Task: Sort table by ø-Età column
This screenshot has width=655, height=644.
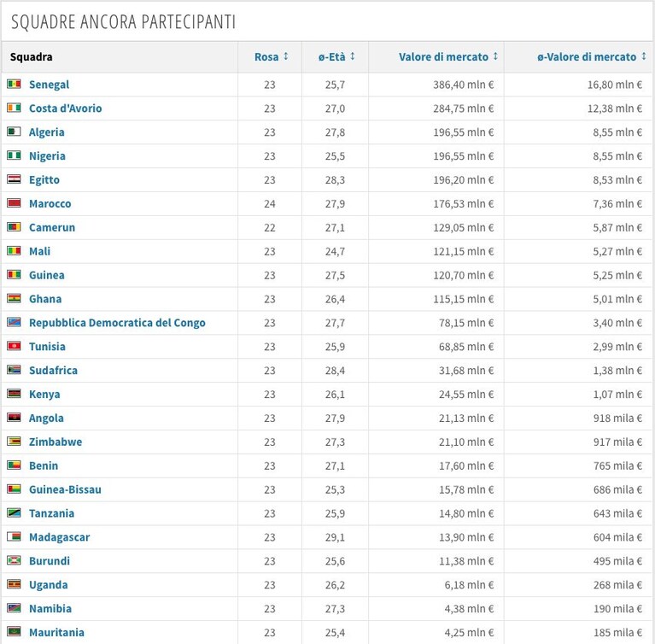Action: (336, 57)
